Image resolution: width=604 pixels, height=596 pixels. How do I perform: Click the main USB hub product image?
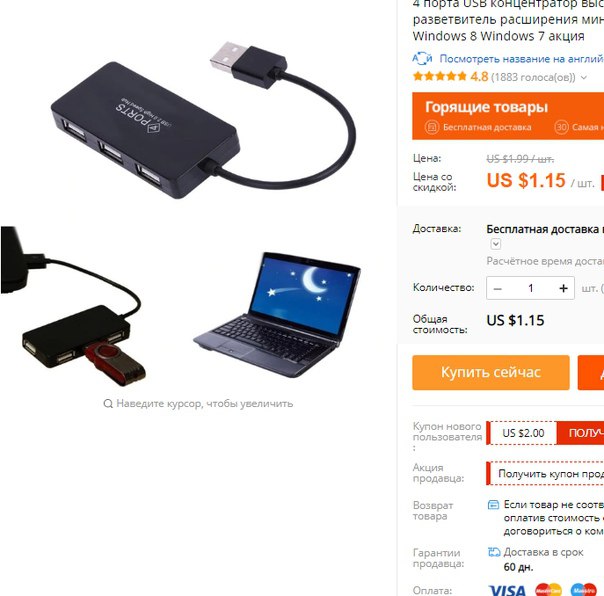click(x=204, y=120)
